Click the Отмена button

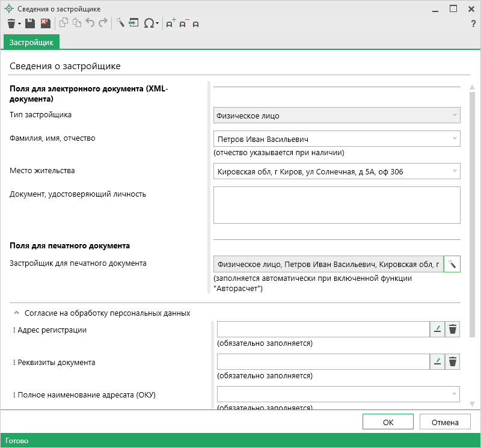pyautogui.click(x=445, y=422)
